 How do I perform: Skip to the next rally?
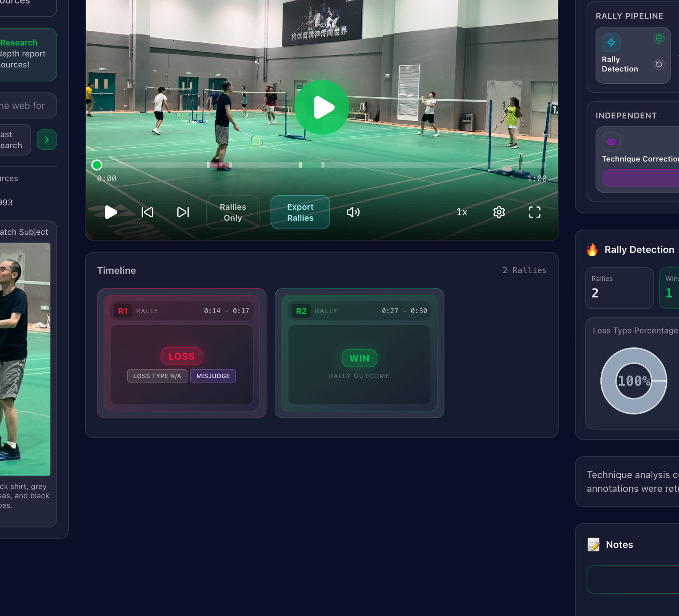pos(183,212)
